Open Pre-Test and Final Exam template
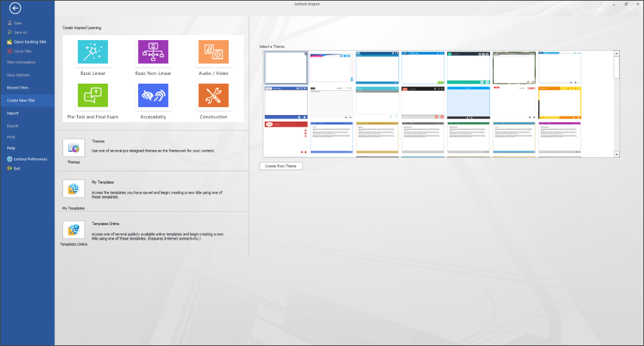 tap(93, 95)
